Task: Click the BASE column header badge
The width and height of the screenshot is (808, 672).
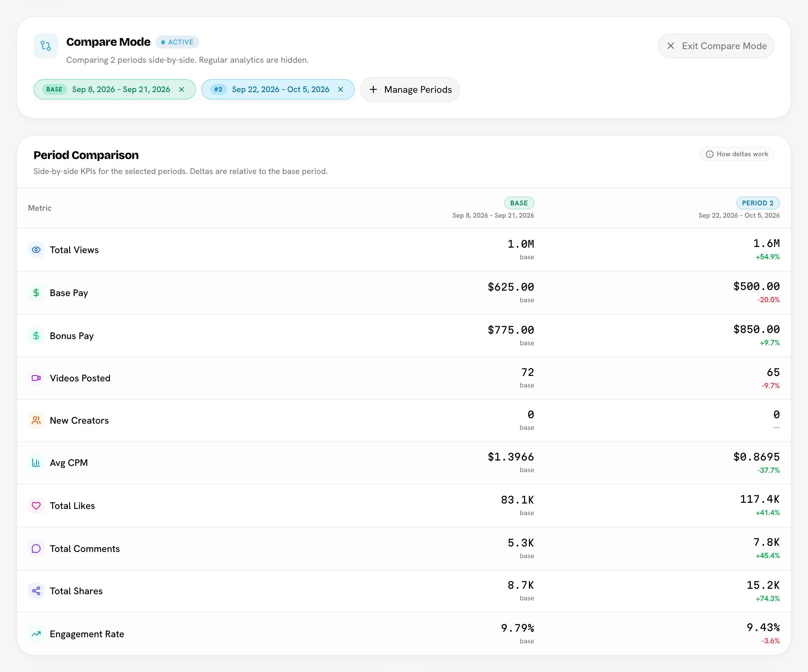Action: pos(519,203)
